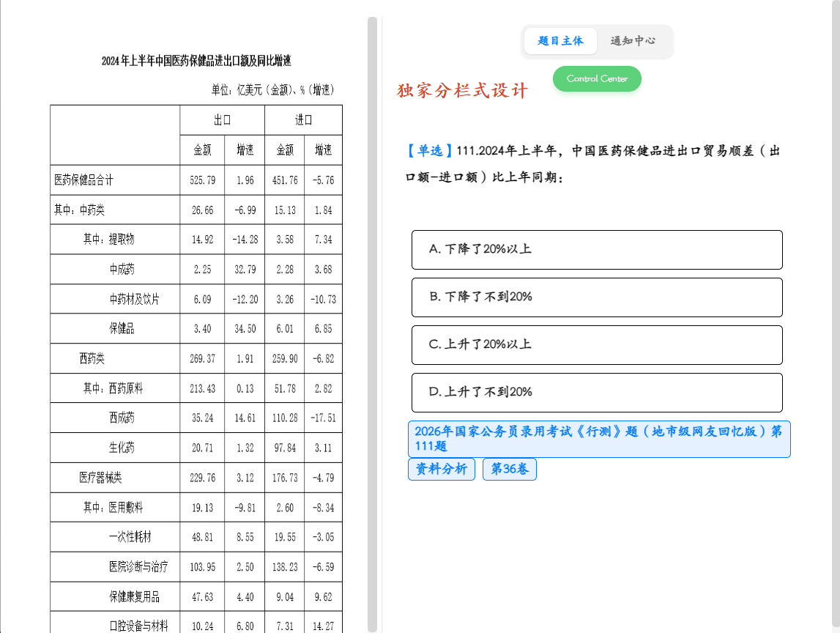The width and height of the screenshot is (840, 633).
Task: Click the 独家分栏式设计 red heading
Action: click(462, 90)
